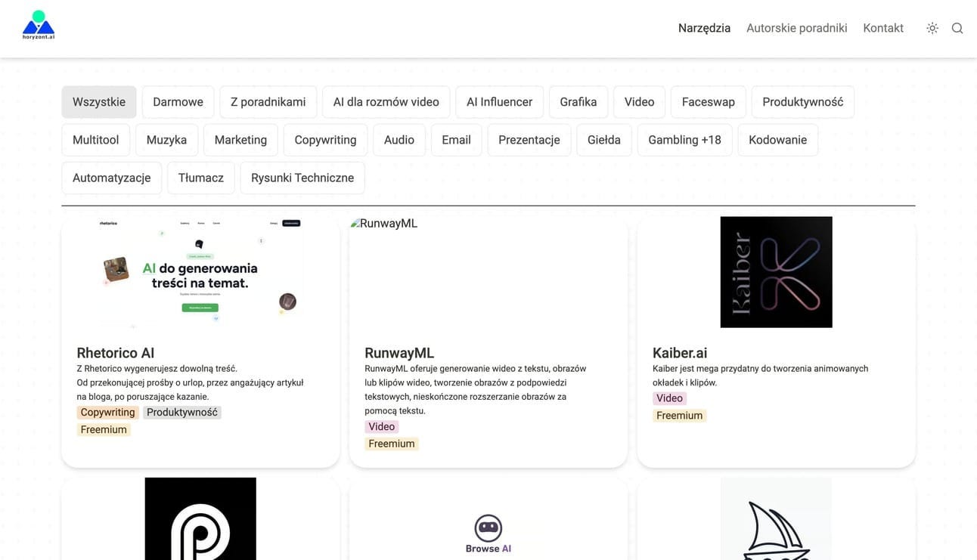Click the RunwayML description paragraph

(x=476, y=390)
